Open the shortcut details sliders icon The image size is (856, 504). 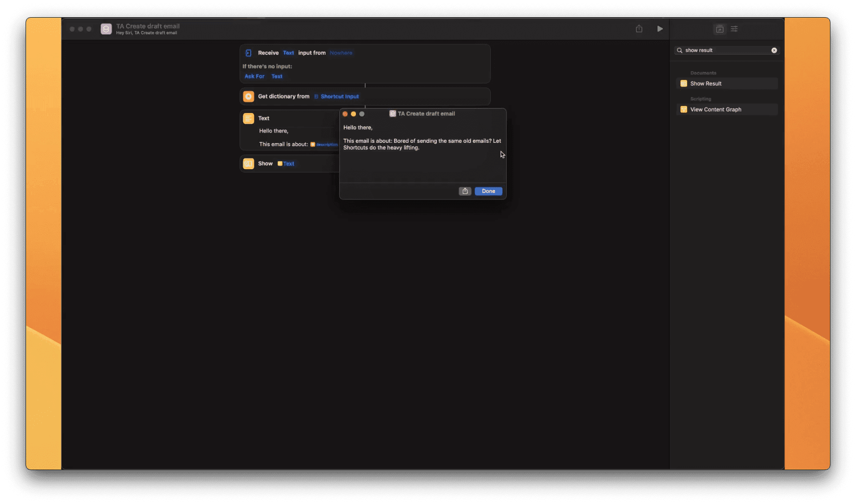[x=734, y=29]
